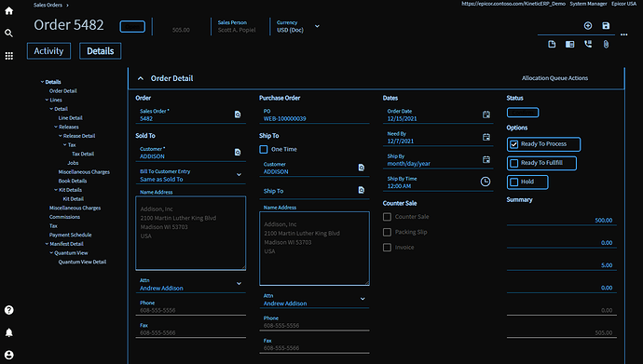Collapse the Order Detail section chevron
The height and width of the screenshot is (364, 643).
pos(141,78)
